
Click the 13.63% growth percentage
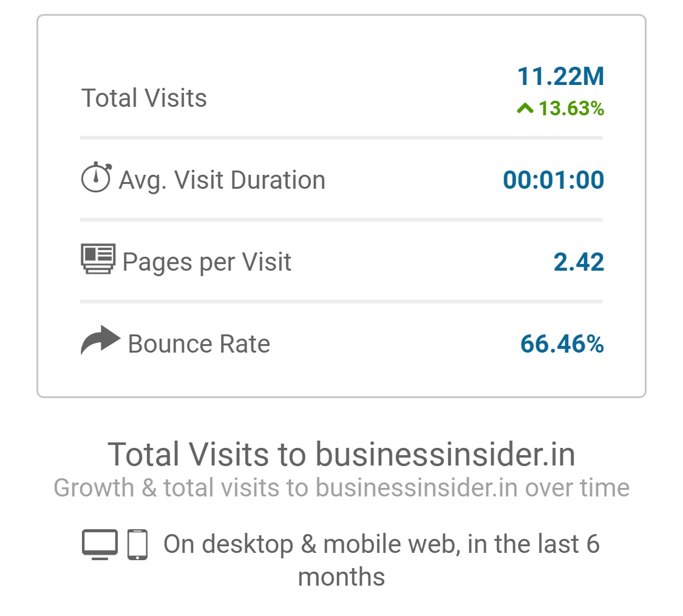click(x=571, y=109)
